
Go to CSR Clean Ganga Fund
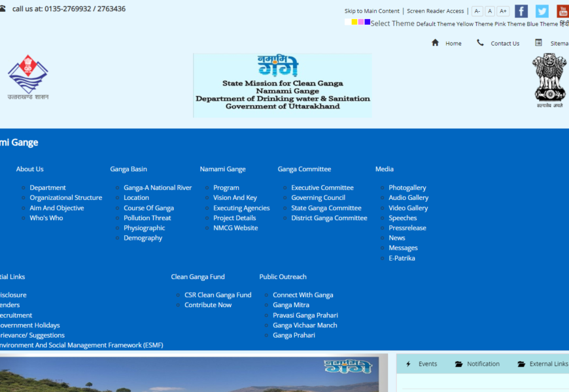218,295
